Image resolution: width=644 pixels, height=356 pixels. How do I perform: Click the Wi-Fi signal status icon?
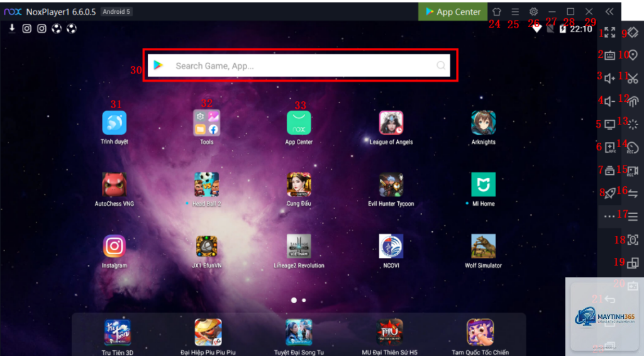coord(536,29)
